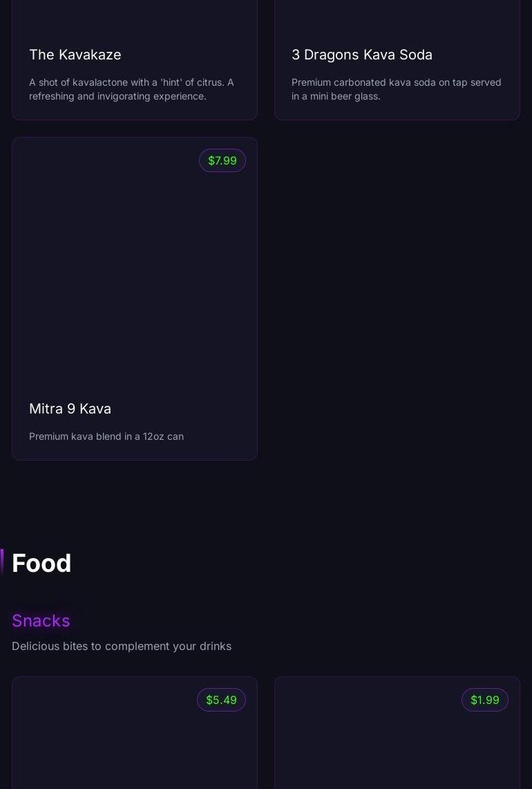The image size is (532, 789).
Task: Click the 3 Dragons Kava Soda title
Action: click(361, 55)
